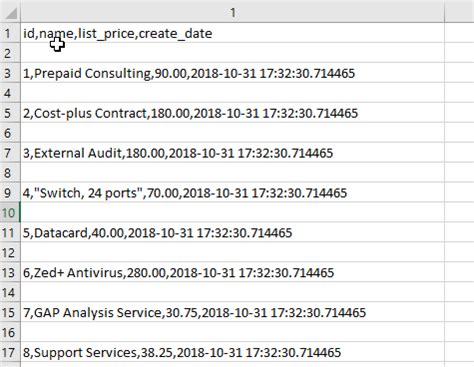Select row header 3
The image size is (474, 367).
(x=10, y=73)
